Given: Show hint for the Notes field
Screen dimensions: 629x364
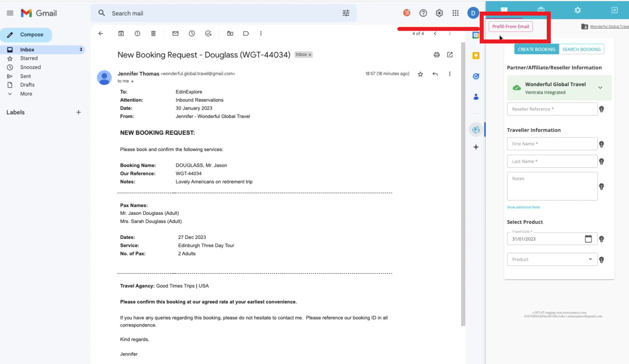Looking at the screenshot, I should coord(601,186).
